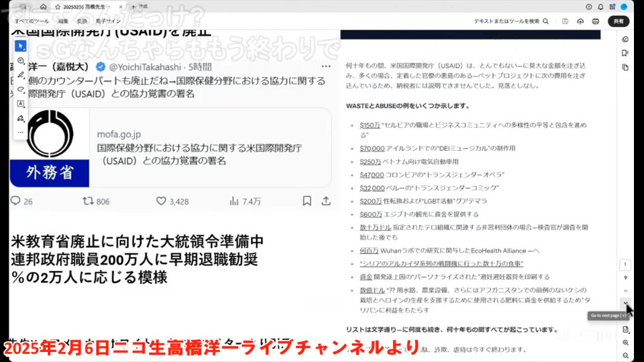Star the current document tab
Image resolution: width=644 pixels, height=362 pixels.
[58, 7]
